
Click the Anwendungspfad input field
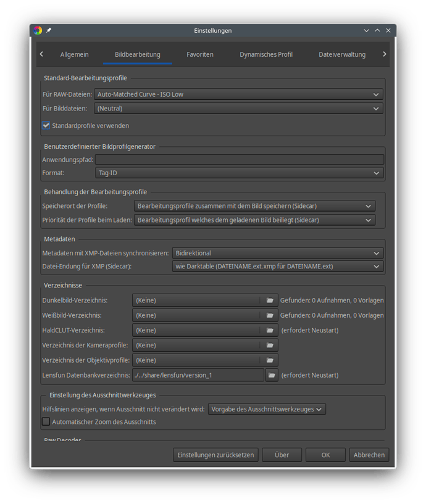tap(240, 159)
